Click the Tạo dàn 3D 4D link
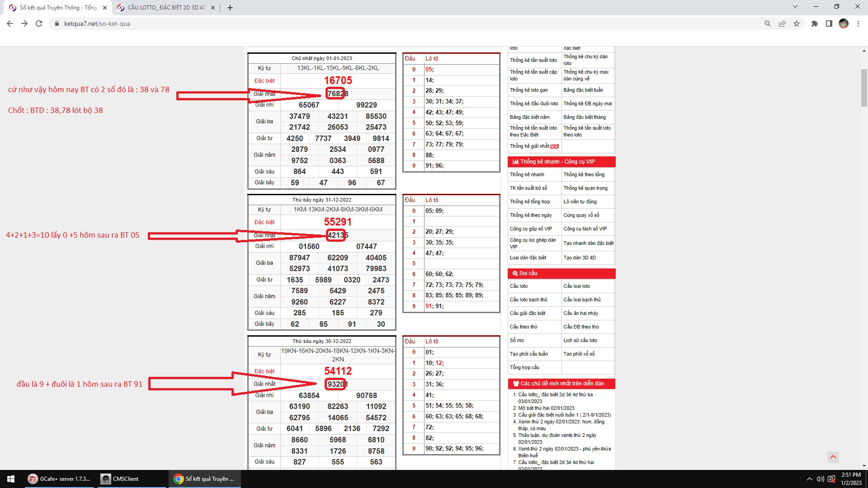Screen dimensions: 868x488 coord(579,258)
